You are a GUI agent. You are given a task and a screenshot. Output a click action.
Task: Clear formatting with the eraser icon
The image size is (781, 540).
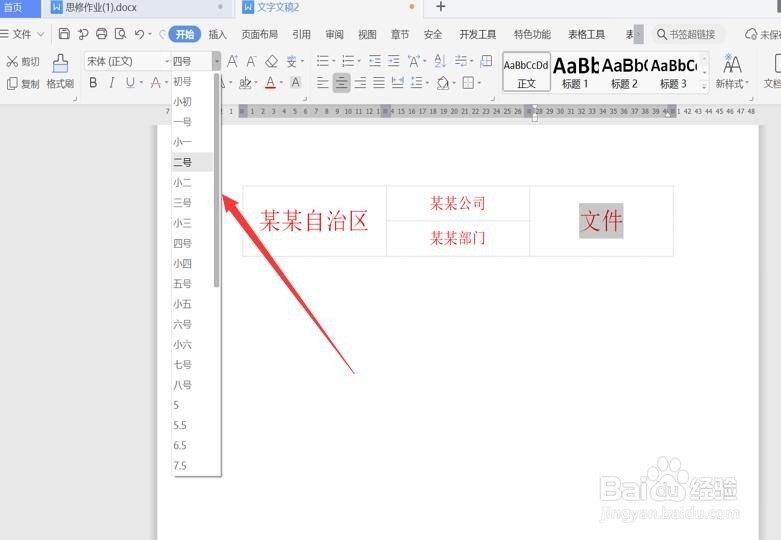pos(271,62)
